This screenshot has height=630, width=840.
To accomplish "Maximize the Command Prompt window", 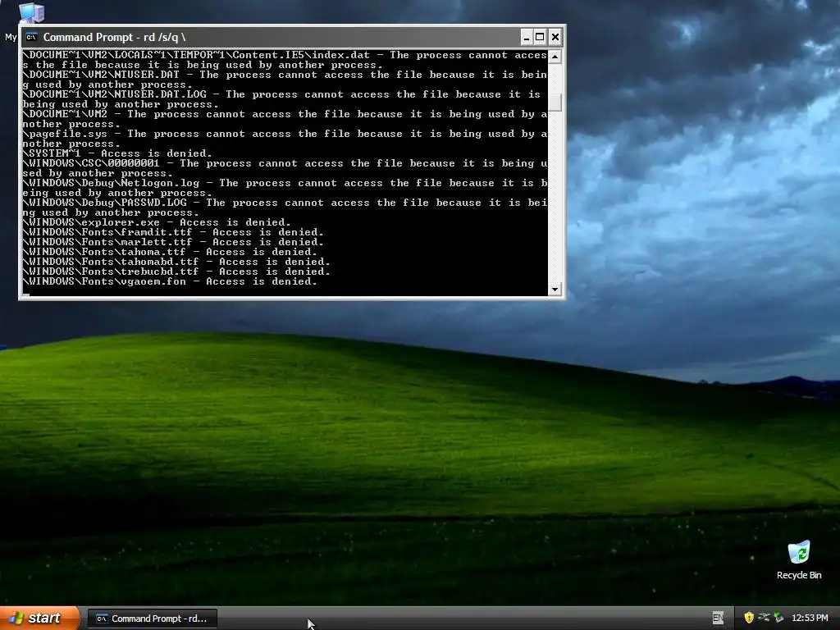I will click(x=540, y=37).
